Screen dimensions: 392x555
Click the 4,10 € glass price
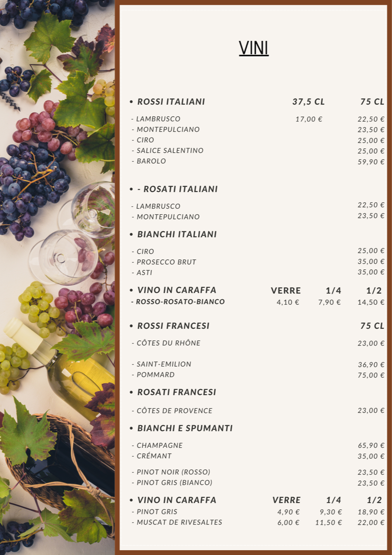click(x=288, y=302)
